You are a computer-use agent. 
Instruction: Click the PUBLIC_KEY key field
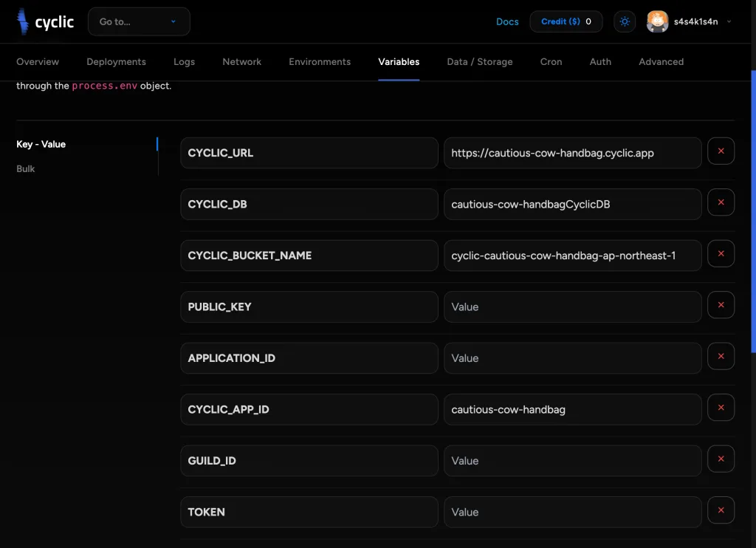tap(309, 306)
